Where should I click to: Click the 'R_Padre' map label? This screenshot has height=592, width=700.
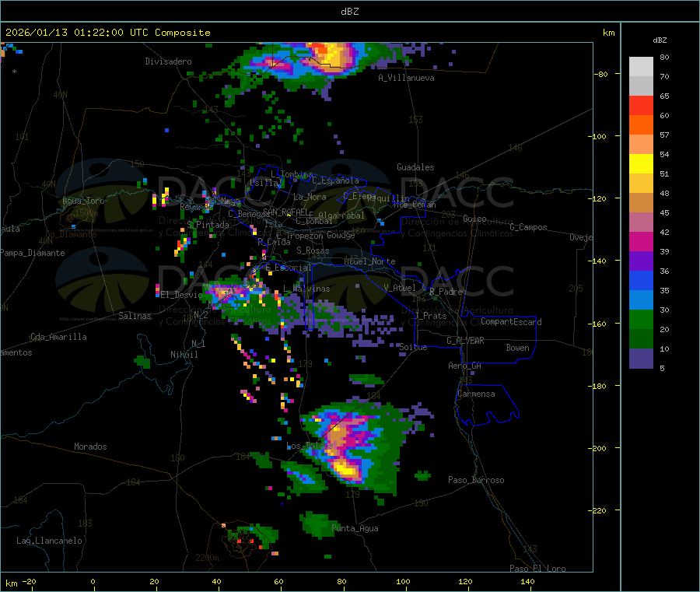[x=446, y=292]
